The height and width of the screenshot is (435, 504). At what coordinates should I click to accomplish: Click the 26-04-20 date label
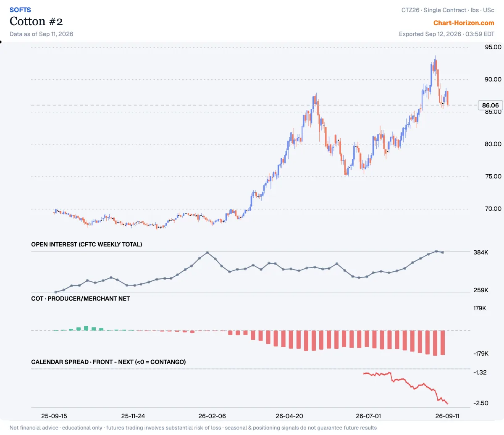pos(289,416)
